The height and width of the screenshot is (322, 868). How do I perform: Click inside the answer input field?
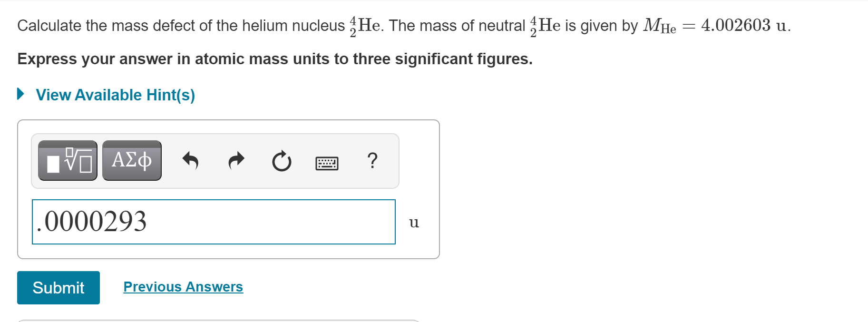tap(214, 222)
